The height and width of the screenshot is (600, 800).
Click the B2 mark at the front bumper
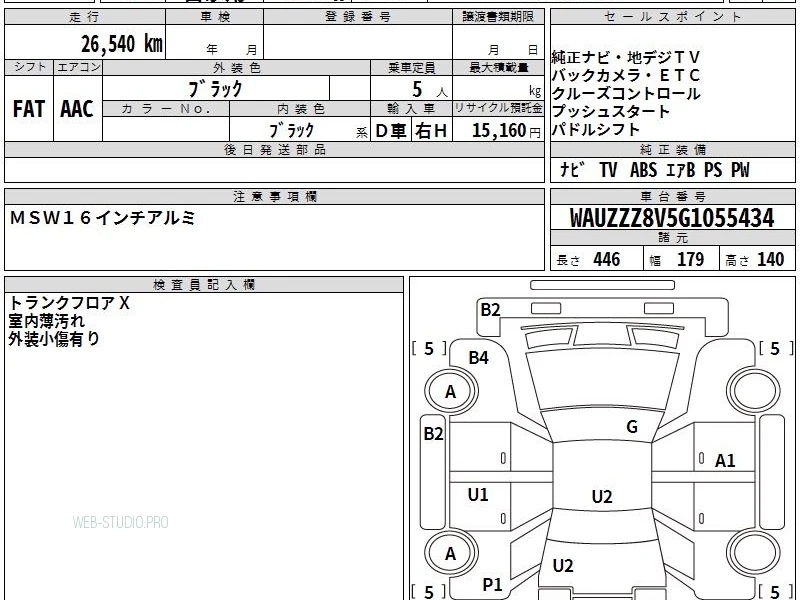(x=490, y=310)
